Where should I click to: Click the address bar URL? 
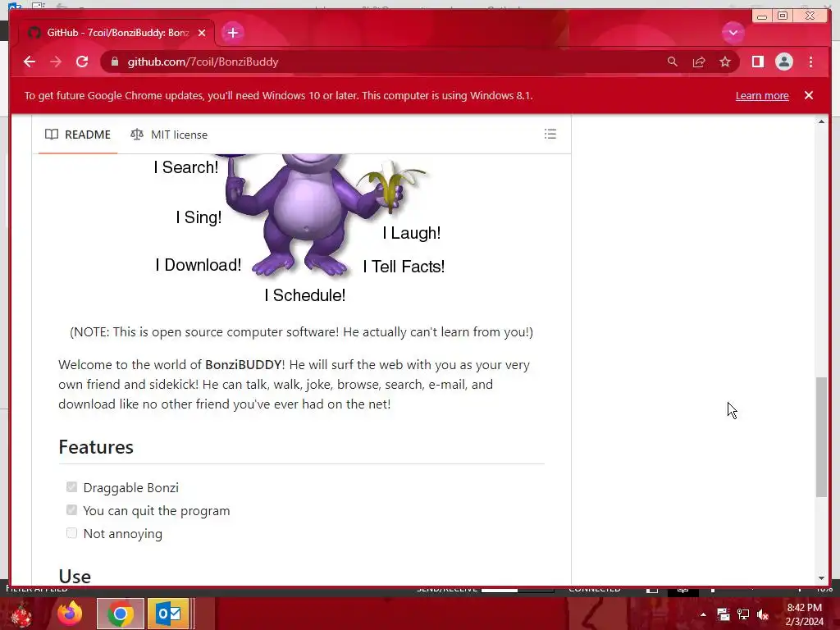[x=203, y=62]
